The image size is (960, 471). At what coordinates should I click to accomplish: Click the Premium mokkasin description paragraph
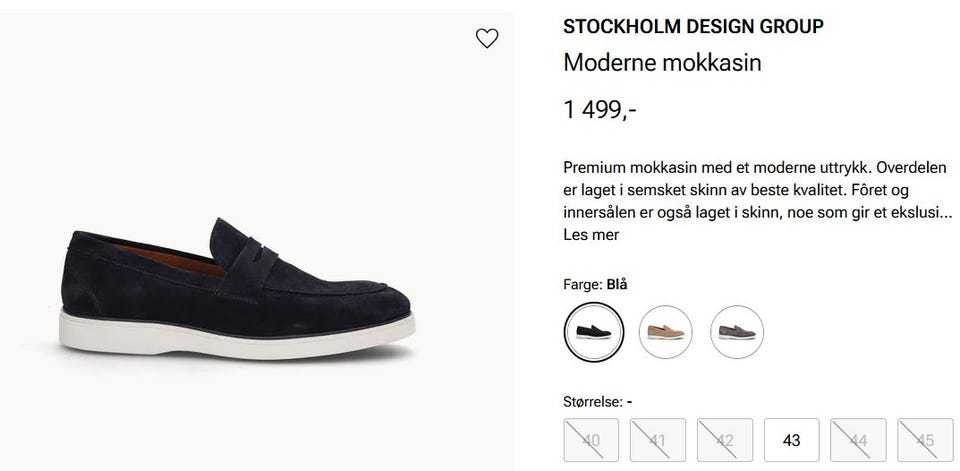click(x=755, y=189)
